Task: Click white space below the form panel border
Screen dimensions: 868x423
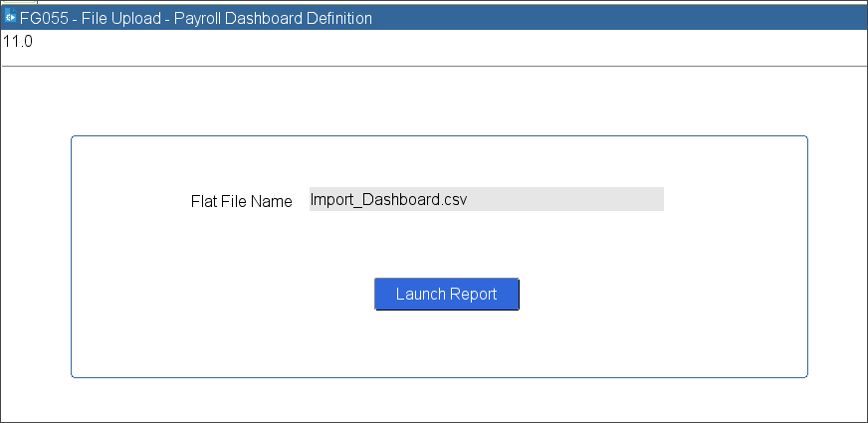Action: pos(438,400)
